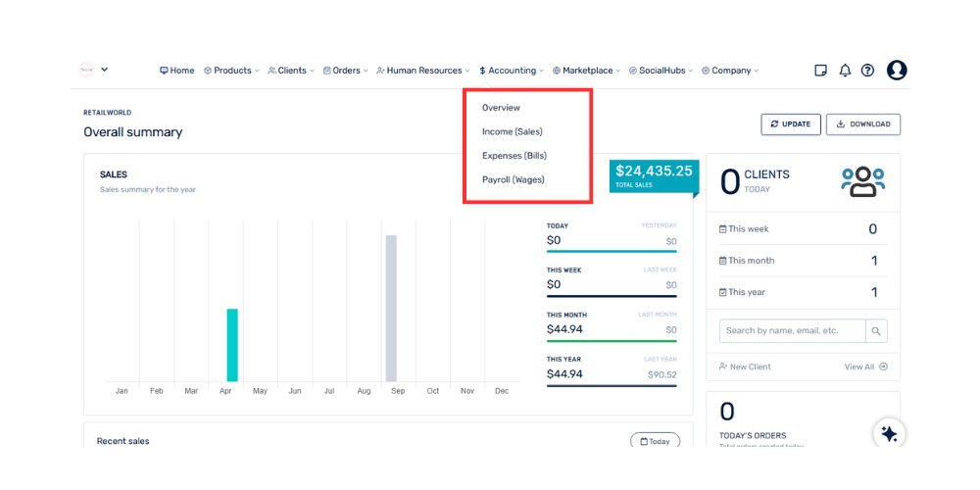Expand the Products dropdown menu
Image resolution: width=980 pixels, height=490 pixels.
[x=232, y=71]
